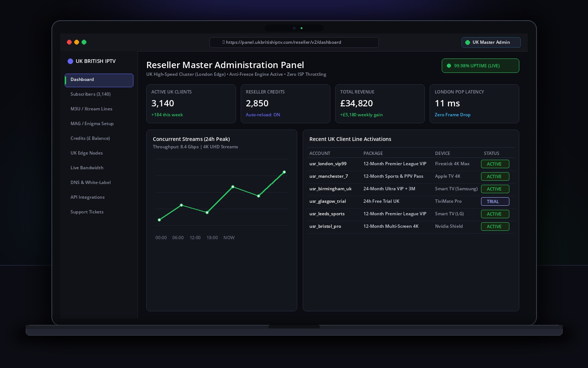Click the Nvidia Shield device cell
The width and height of the screenshot is (588, 368).
point(449,226)
